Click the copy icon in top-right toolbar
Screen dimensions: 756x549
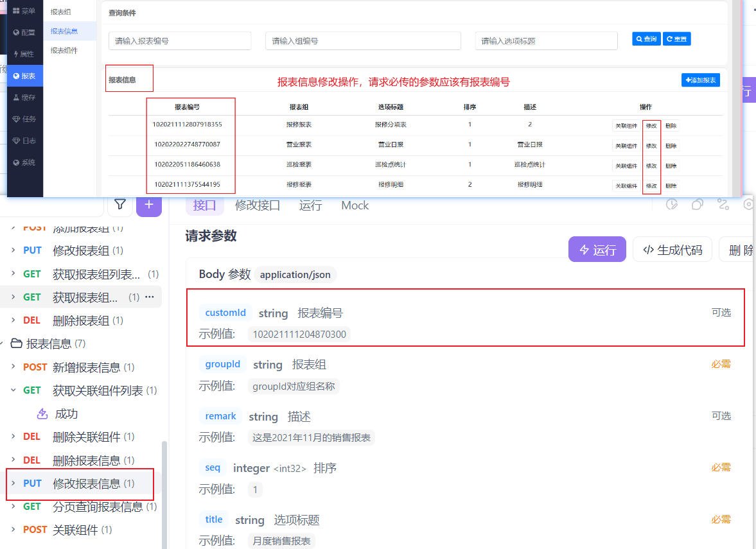(697, 204)
